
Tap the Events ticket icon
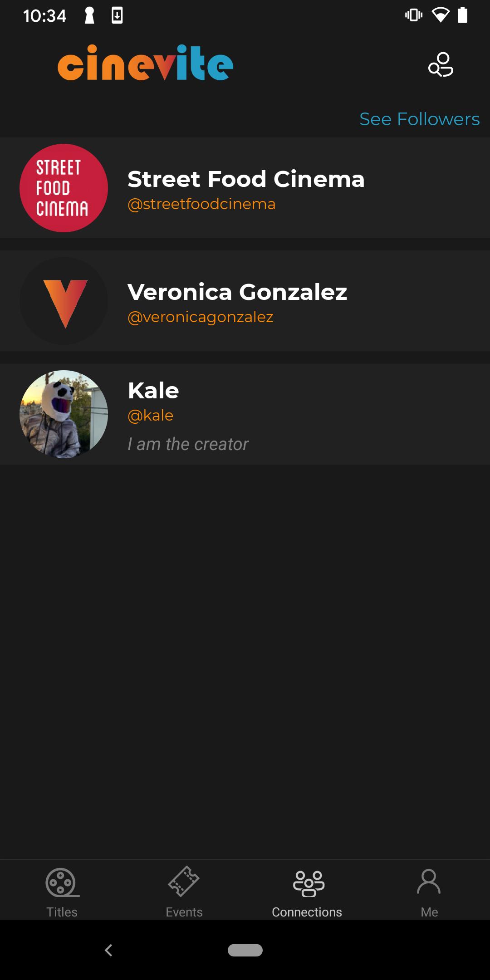pyautogui.click(x=184, y=882)
